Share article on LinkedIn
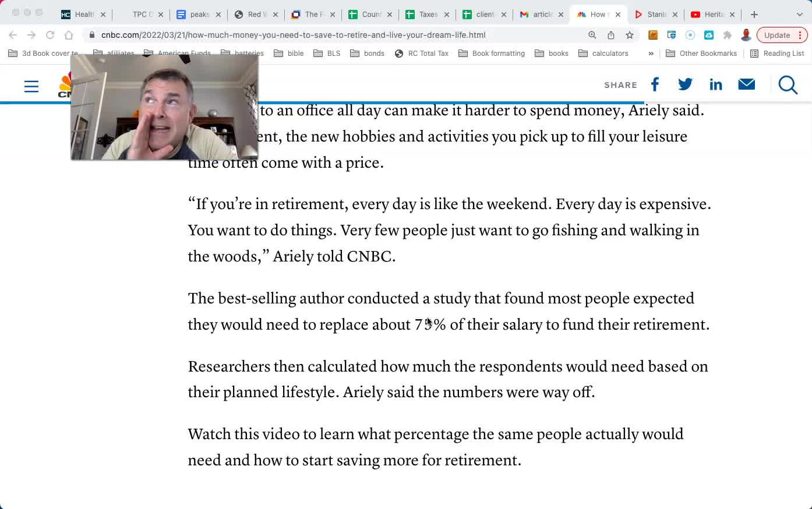812x509 pixels. point(716,84)
